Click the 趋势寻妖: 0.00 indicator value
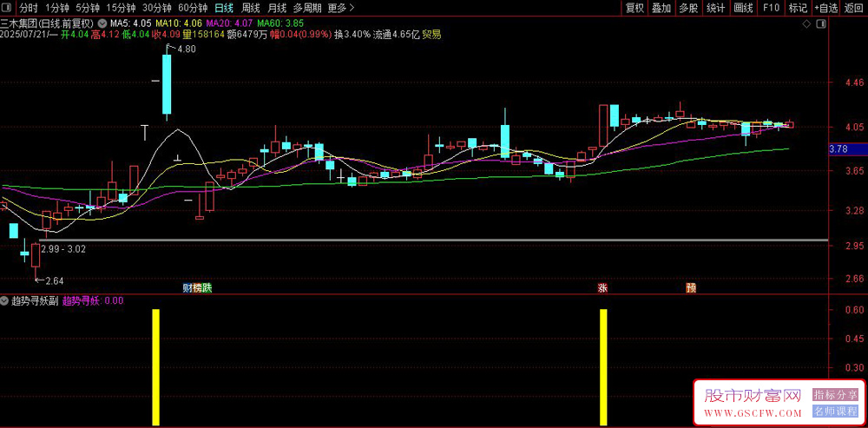Image resolution: width=868 pixels, height=428 pixels. [93, 301]
